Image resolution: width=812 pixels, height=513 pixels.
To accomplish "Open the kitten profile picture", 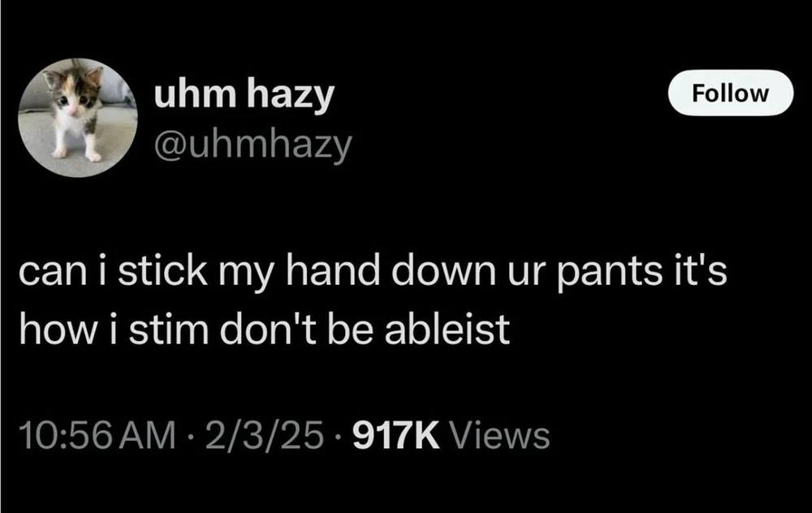I will coord(78,118).
